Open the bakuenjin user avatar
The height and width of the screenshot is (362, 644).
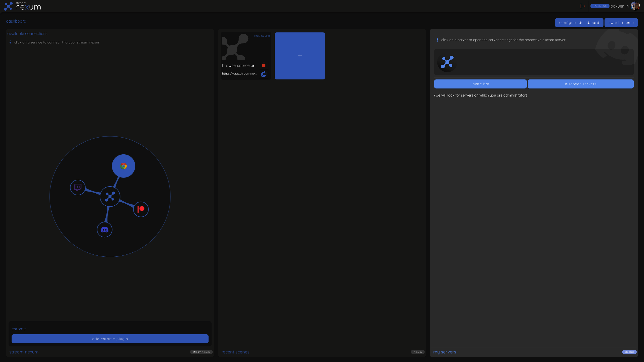point(635,6)
